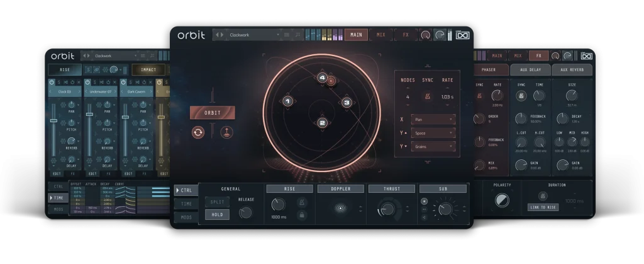Switch to the FX tab in the center window

tap(406, 35)
